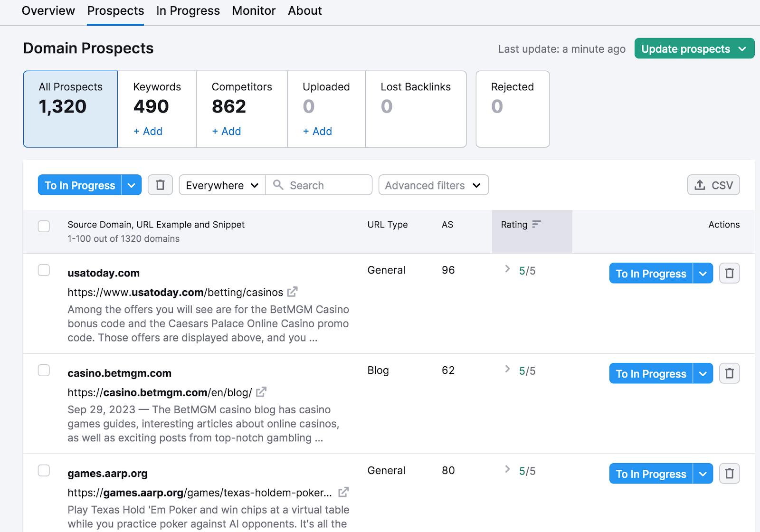Click the bulk delete trash icon beside To In Progress
This screenshot has width=760, height=532.
(160, 185)
